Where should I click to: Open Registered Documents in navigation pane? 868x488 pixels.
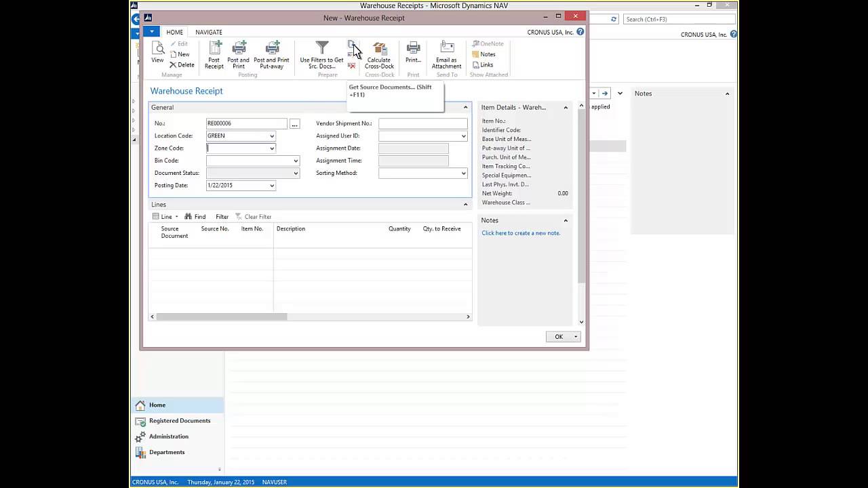point(178,421)
